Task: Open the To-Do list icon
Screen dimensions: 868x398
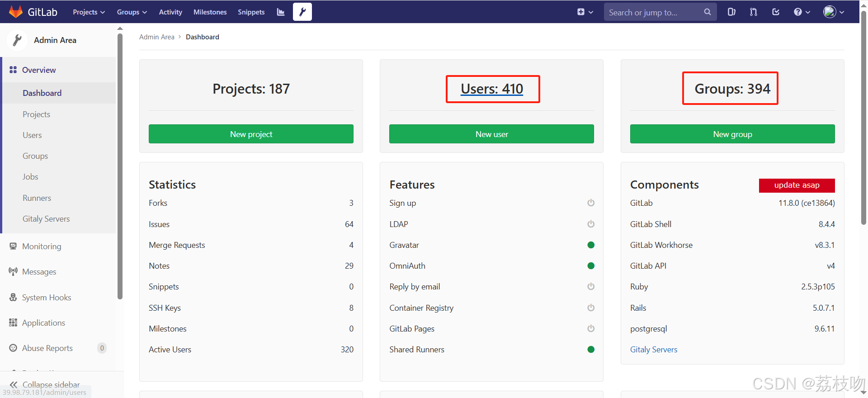Action: (776, 12)
